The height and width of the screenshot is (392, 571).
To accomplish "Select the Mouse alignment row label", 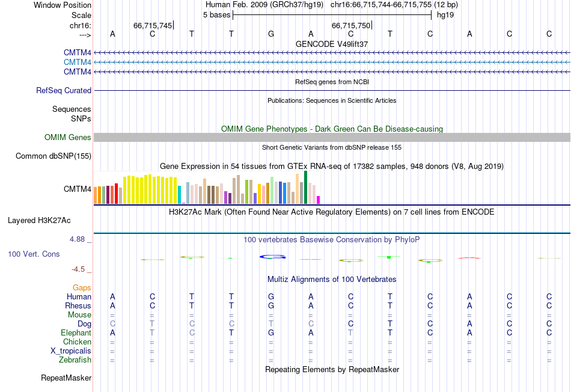I will 79,315.
